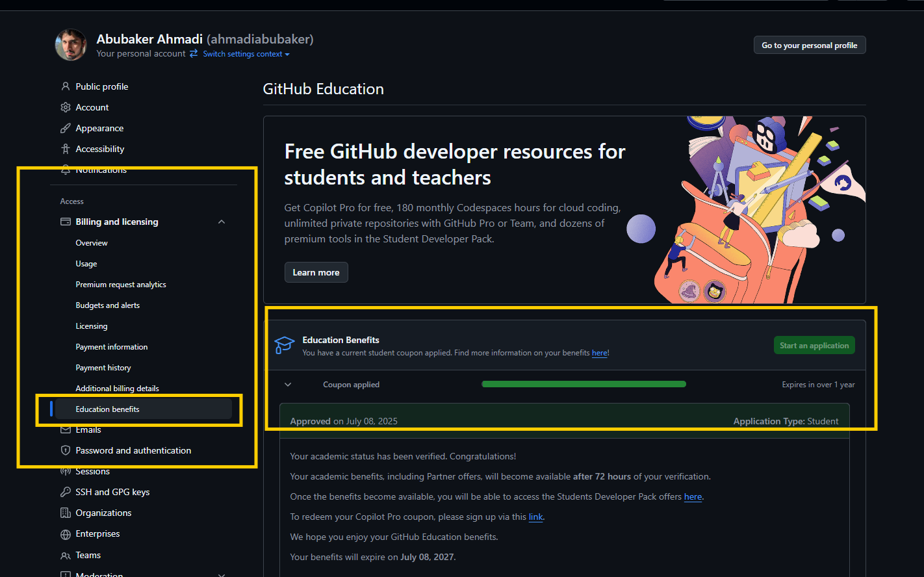Collapse the Coupon applied details chevron
Viewport: 924px width, 577px height.
(x=288, y=385)
